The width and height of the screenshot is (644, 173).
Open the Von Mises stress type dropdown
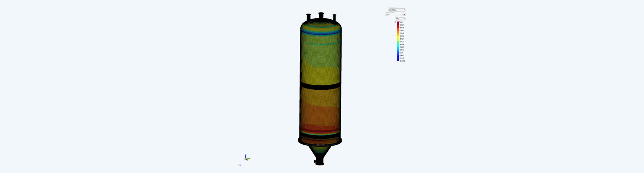click(397, 10)
